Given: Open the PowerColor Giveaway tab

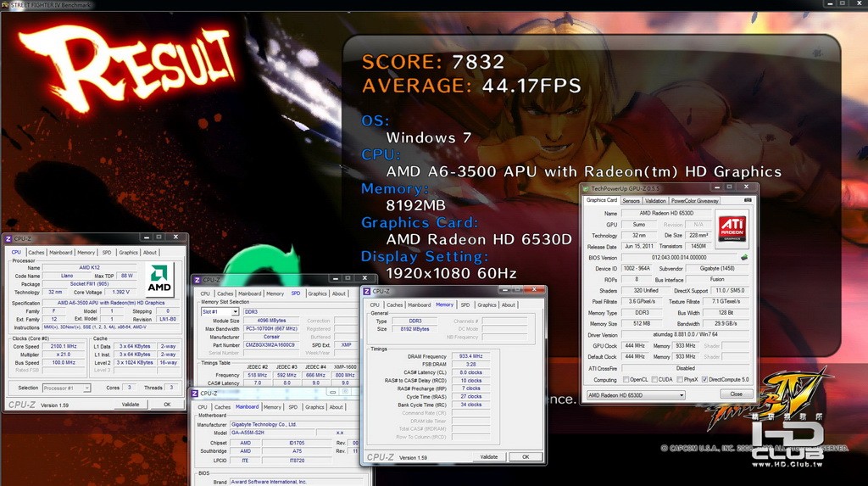Looking at the screenshot, I should point(695,201).
